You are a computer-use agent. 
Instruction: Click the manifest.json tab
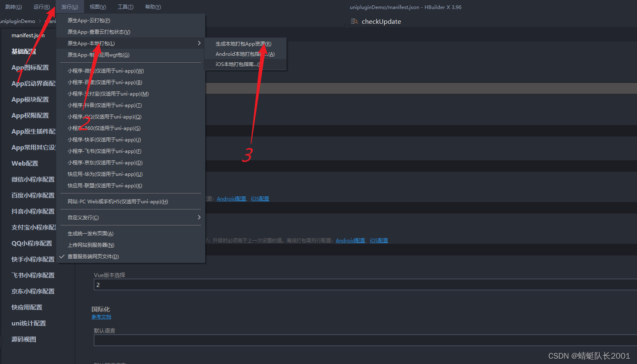point(28,36)
